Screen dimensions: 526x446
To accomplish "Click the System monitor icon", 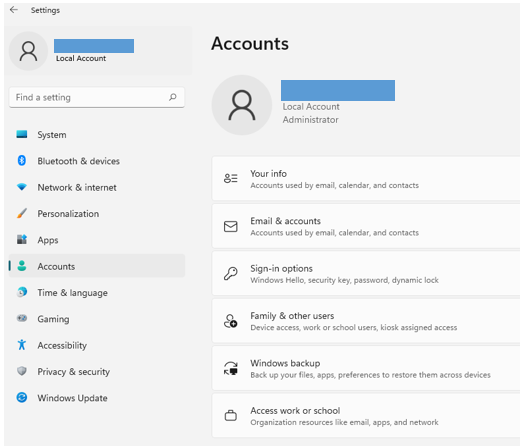I will point(22,134).
